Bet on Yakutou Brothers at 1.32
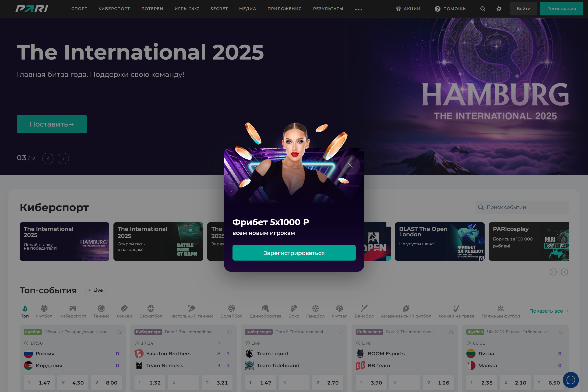This screenshot has width=588, height=392. point(150,383)
